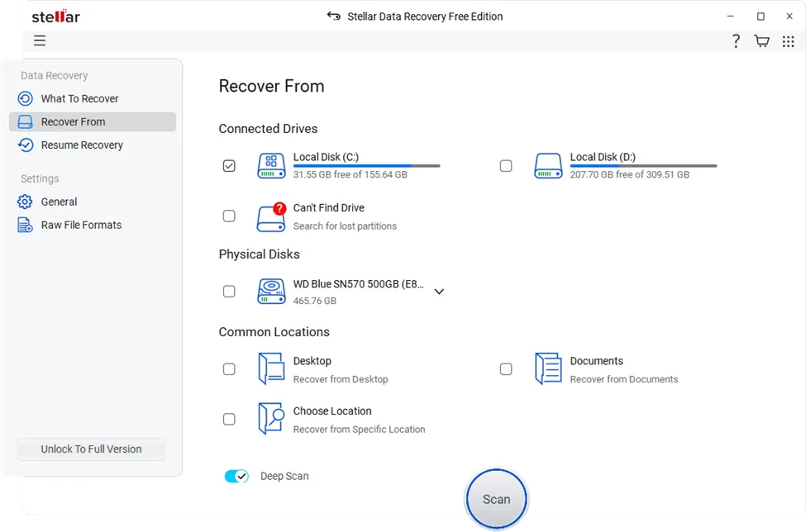Image resolution: width=806 pixels, height=532 pixels.
Task: Click the Local Disk (D:) usage bar
Action: coord(644,166)
